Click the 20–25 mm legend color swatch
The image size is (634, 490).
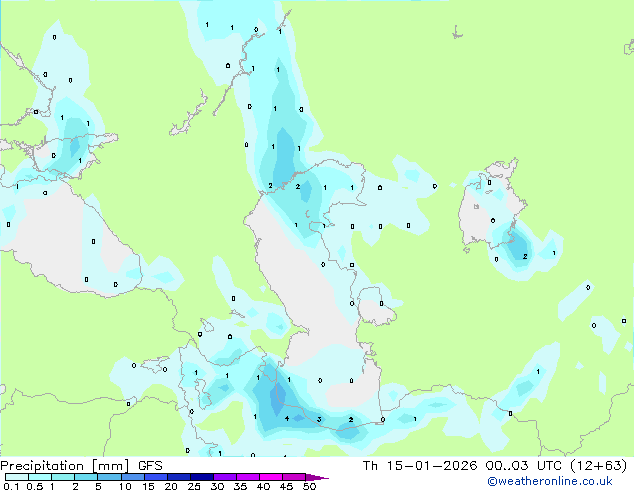pos(179,477)
